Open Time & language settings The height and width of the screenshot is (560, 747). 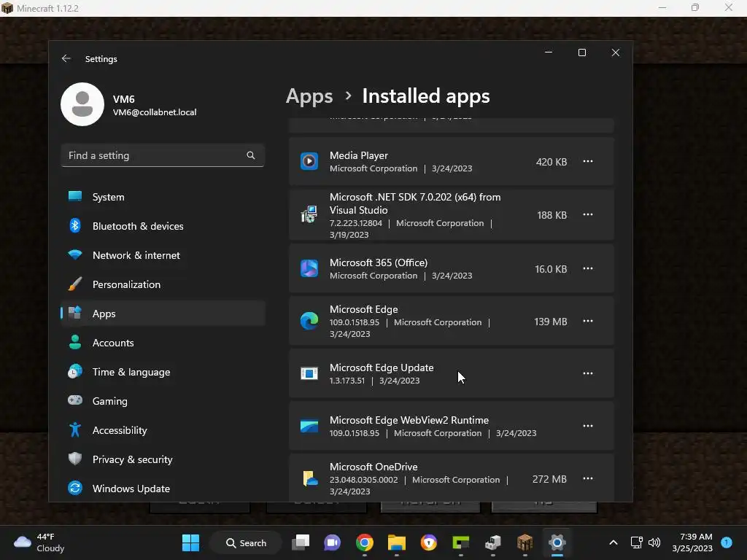(x=163, y=372)
